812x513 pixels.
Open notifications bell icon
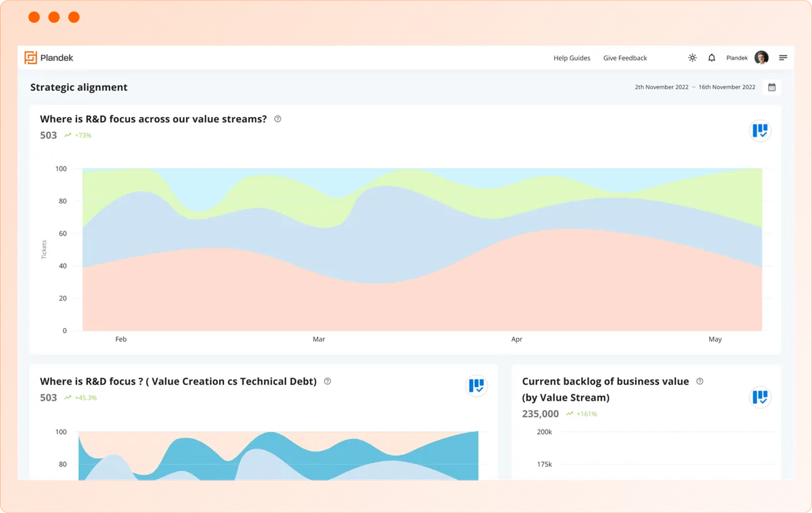(711, 58)
